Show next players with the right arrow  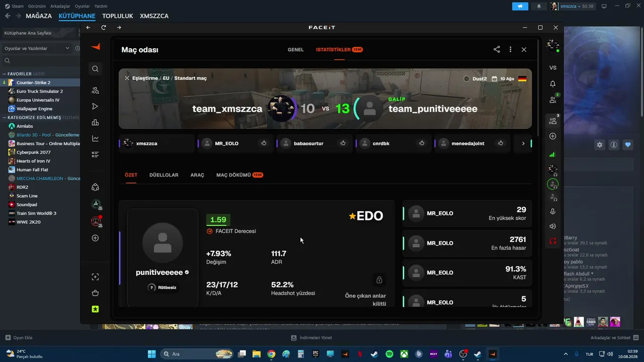pyautogui.click(x=523, y=143)
